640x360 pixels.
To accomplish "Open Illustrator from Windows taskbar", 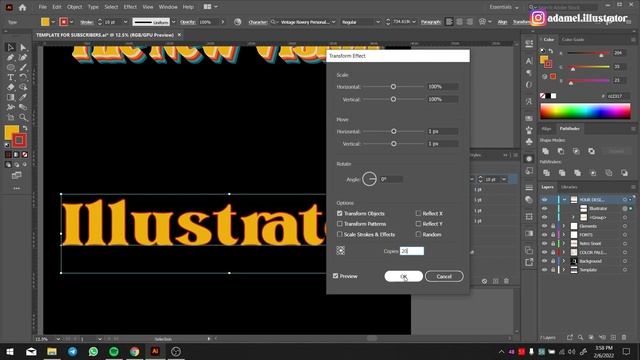I will pos(155,351).
